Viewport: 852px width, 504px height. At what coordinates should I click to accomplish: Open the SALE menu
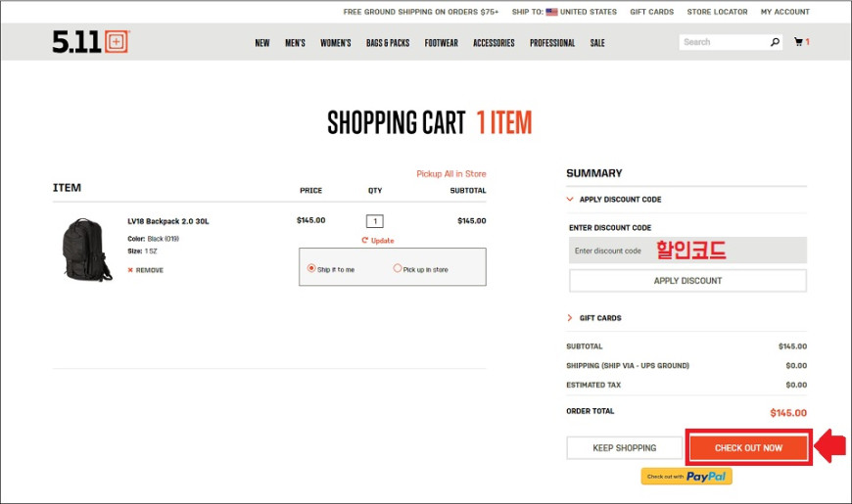597,43
